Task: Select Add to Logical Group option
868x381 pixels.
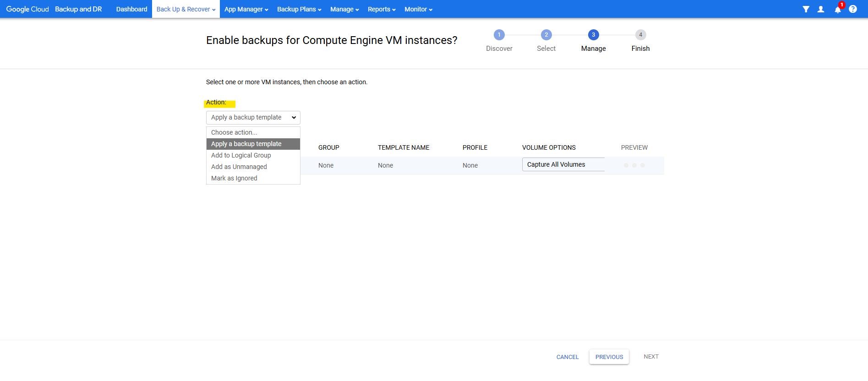Action: point(241,155)
